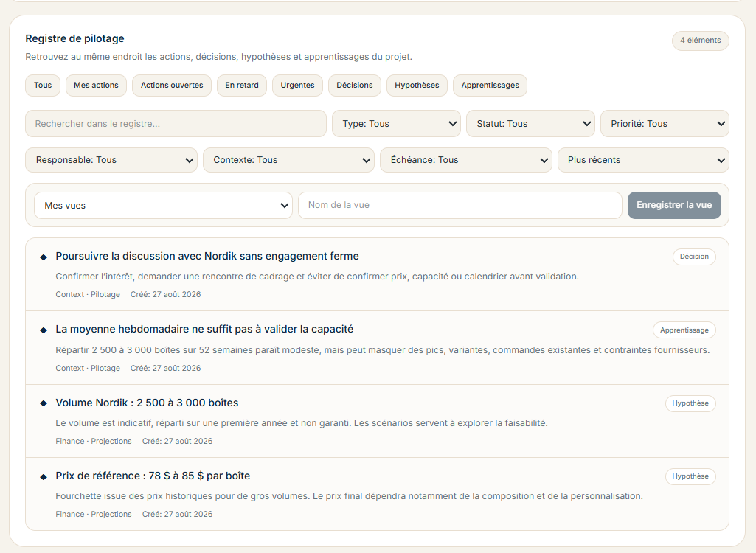Click the Apprentissage tag badge
The image size is (756, 553).
tap(684, 330)
